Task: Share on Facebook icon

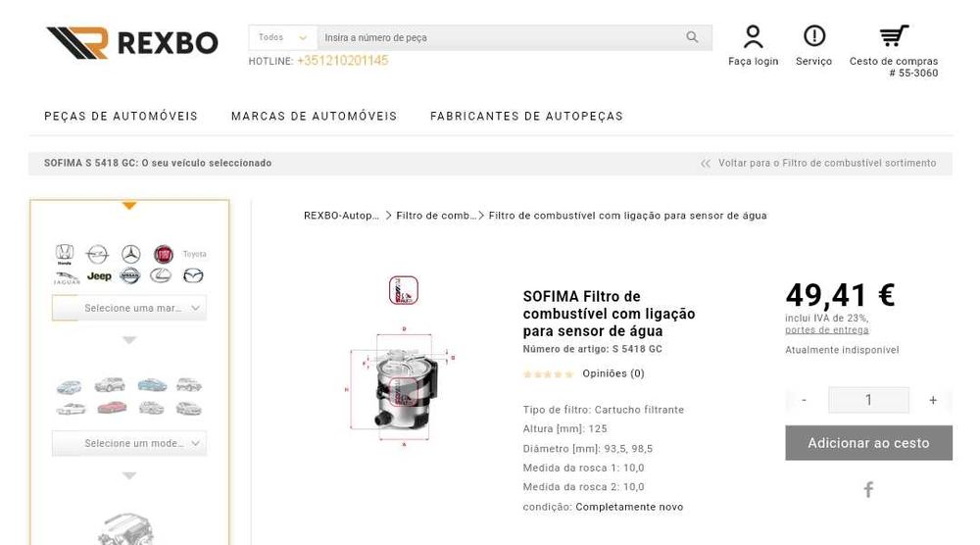Action: pos(868,489)
